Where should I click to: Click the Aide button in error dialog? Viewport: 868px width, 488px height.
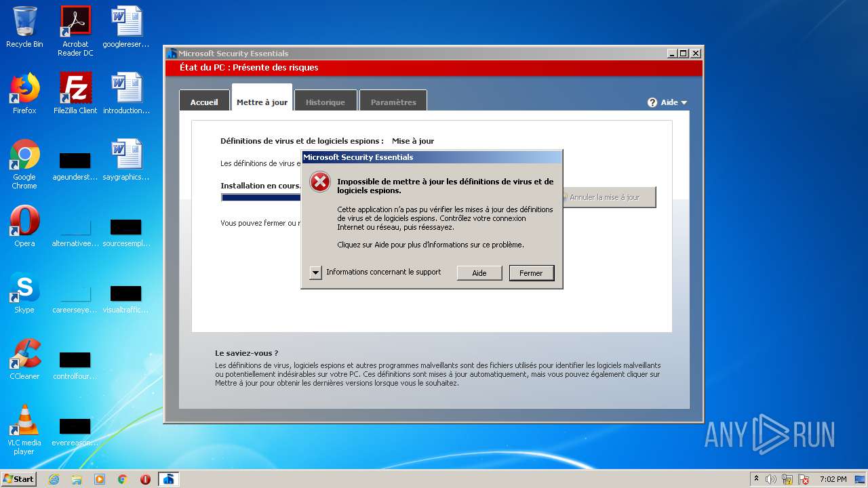click(479, 272)
